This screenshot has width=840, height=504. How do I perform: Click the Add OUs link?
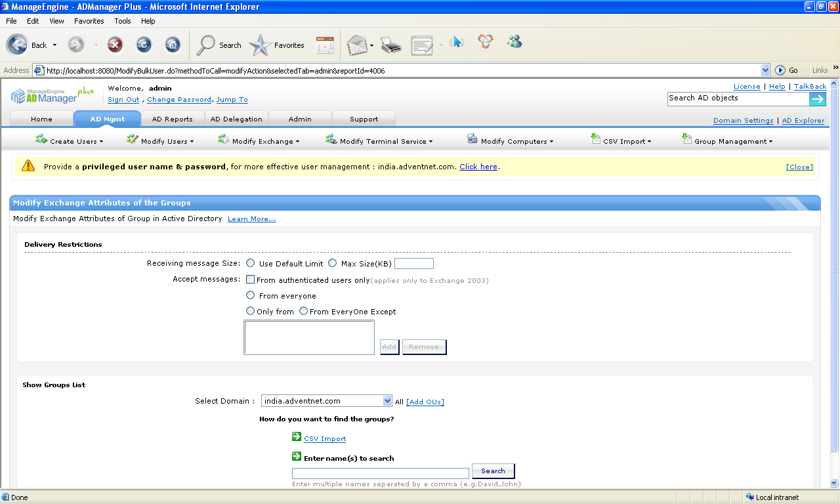point(425,402)
